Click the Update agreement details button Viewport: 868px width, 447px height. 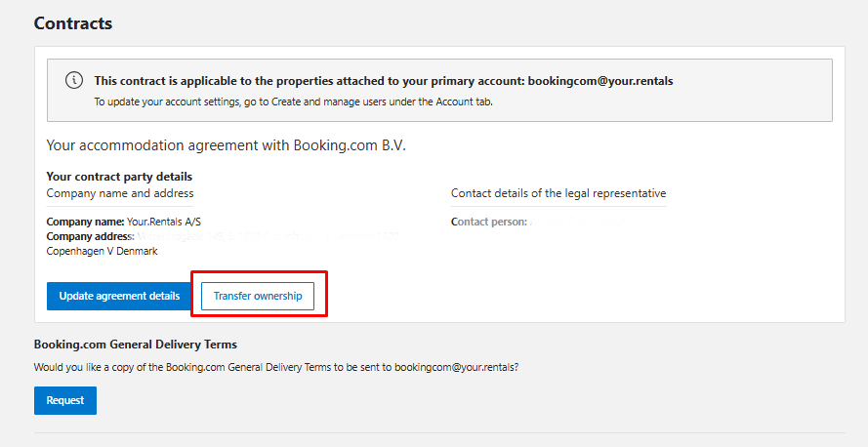point(119,296)
